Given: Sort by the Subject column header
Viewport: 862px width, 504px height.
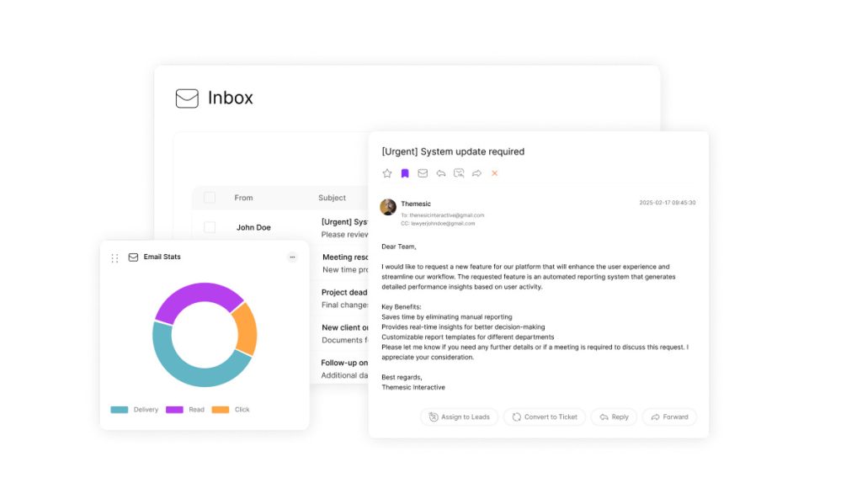Looking at the screenshot, I should click(x=332, y=198).
